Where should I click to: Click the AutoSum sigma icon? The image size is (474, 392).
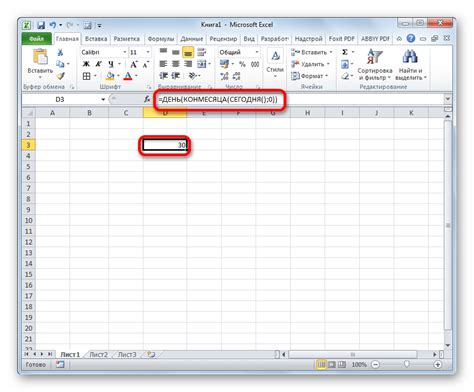tap(345, 52)
